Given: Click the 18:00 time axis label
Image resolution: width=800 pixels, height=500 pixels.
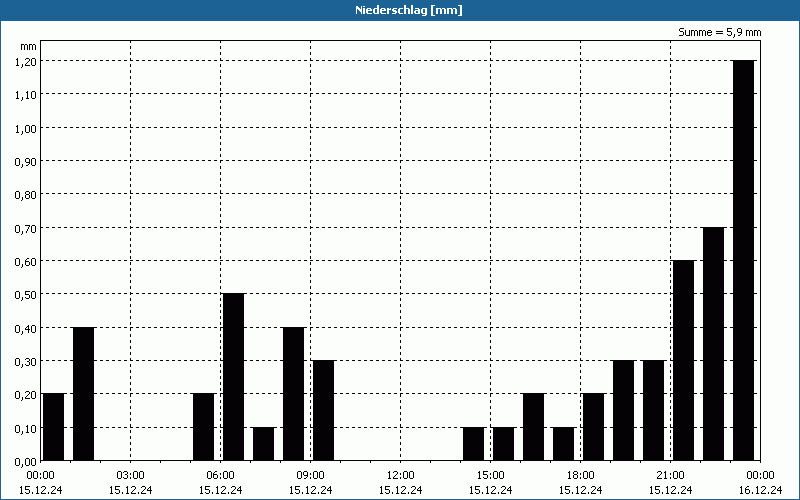Looking at the screenshot, I should pyautogui.click(x=581, y=476).
